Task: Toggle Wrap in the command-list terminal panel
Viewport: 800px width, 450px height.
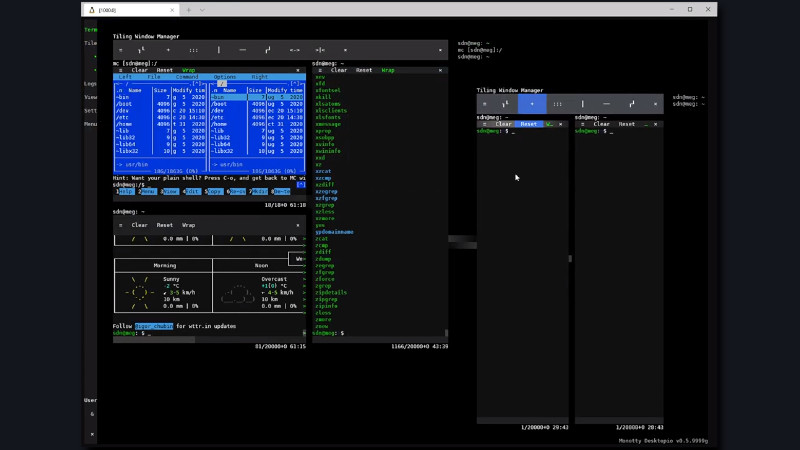Action: [x=388, y=70]
